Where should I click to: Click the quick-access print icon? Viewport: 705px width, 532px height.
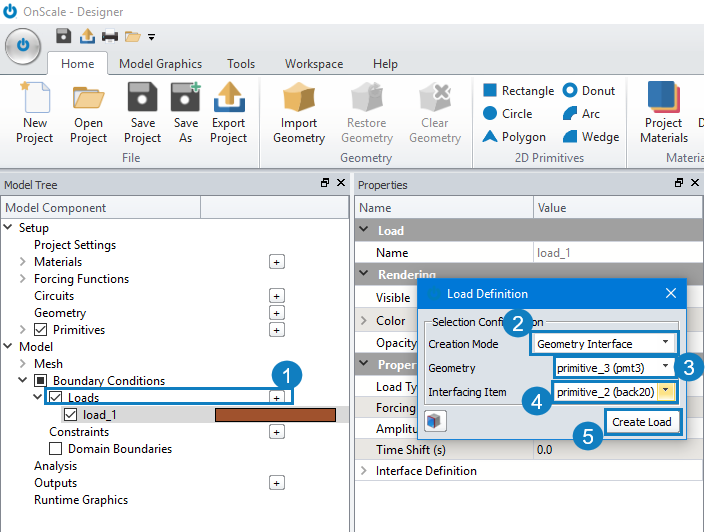pyautogui.click(x=110, y=36)
